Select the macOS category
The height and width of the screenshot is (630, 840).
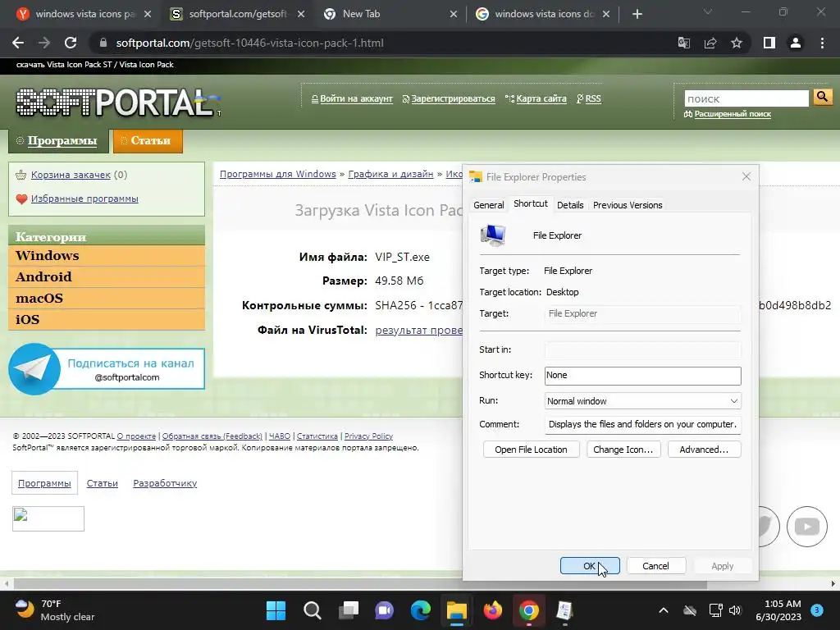107,299
